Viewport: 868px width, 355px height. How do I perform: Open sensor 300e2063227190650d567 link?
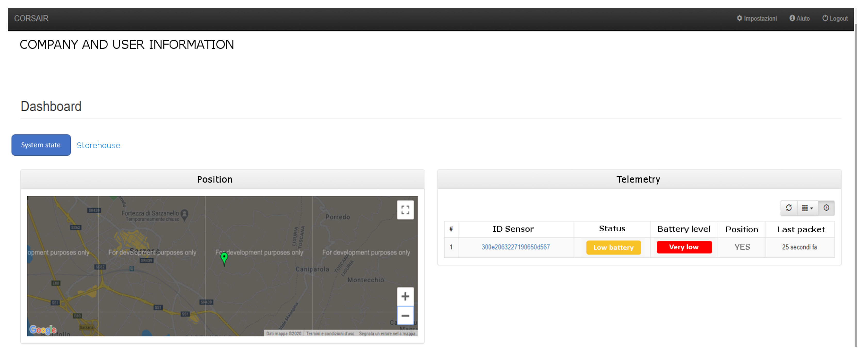point(515,247)
